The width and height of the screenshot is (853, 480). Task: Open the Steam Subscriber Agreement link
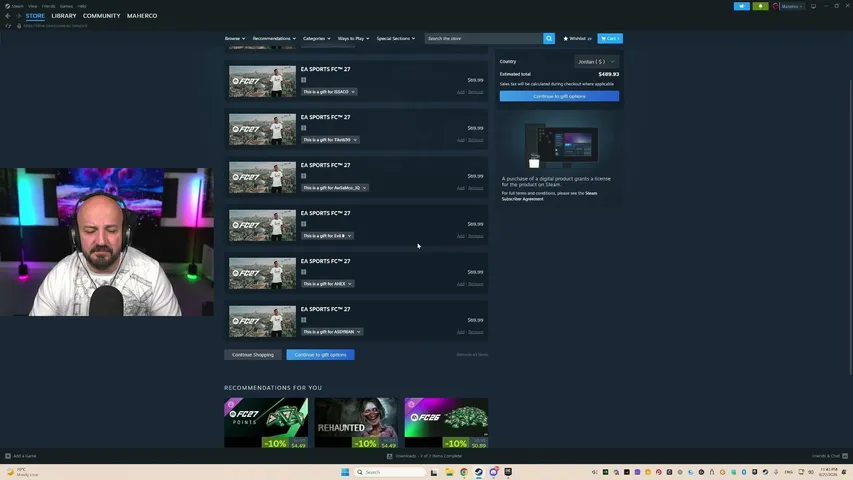tap(549, 196)
